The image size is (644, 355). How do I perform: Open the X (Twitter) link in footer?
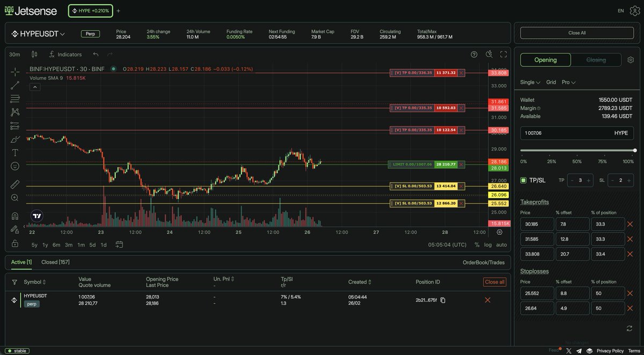point(569,350)
